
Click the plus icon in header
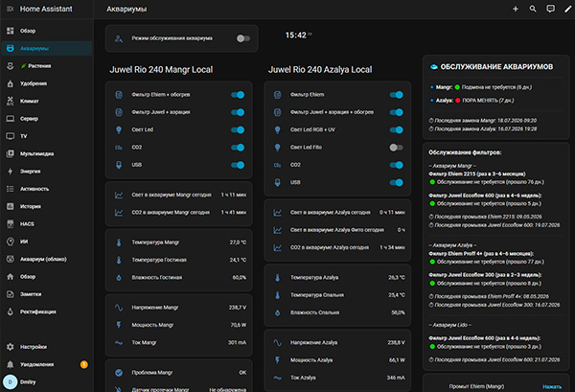tap(516, 9)
